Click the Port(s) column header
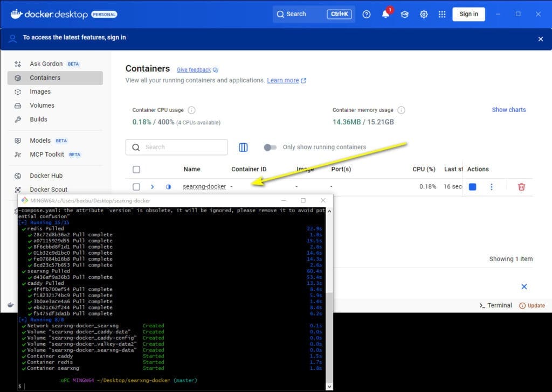This screenshot has width=552, height=392. pyautogui.click(x=341, y=169)
